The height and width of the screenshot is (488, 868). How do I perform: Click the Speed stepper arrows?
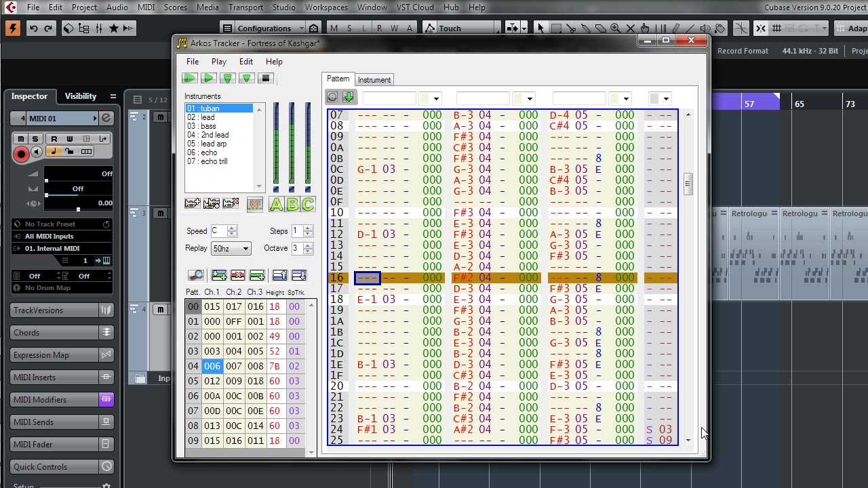pyautogui.click(x=233, y=231)
